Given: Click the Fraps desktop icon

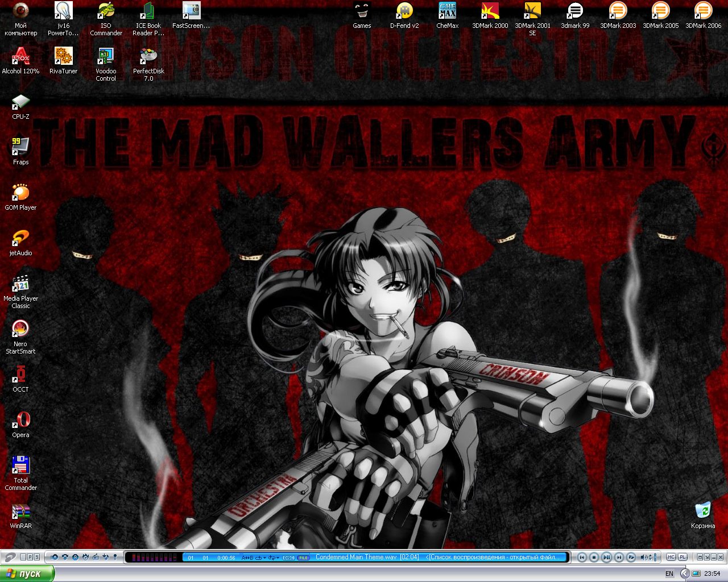Looking at the screenshot, I should click(x=20, y=152).
